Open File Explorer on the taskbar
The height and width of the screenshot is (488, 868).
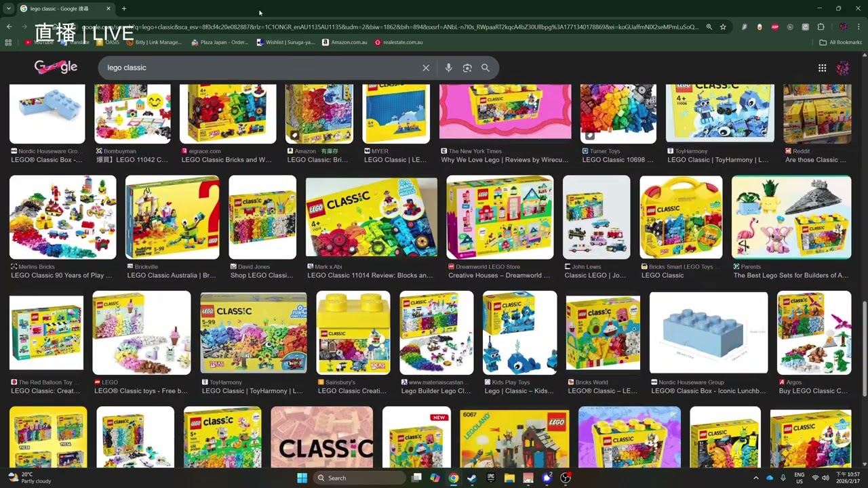509,478
